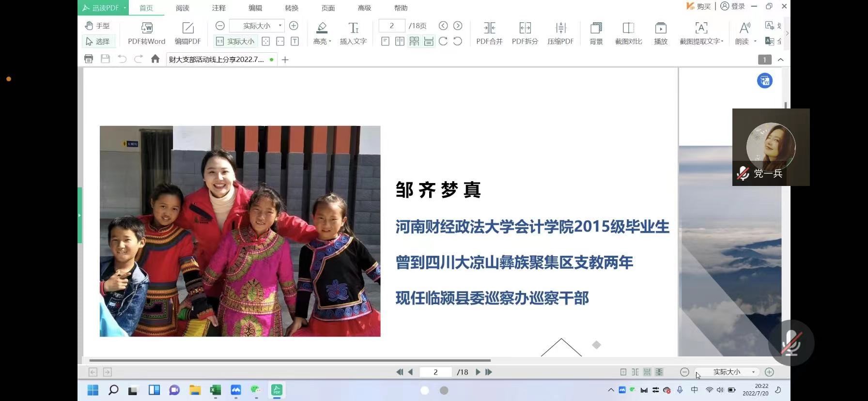This screenshot has width=868, height=401.
Task: Click the 购买 purchase button
Action: coord(698,6)
